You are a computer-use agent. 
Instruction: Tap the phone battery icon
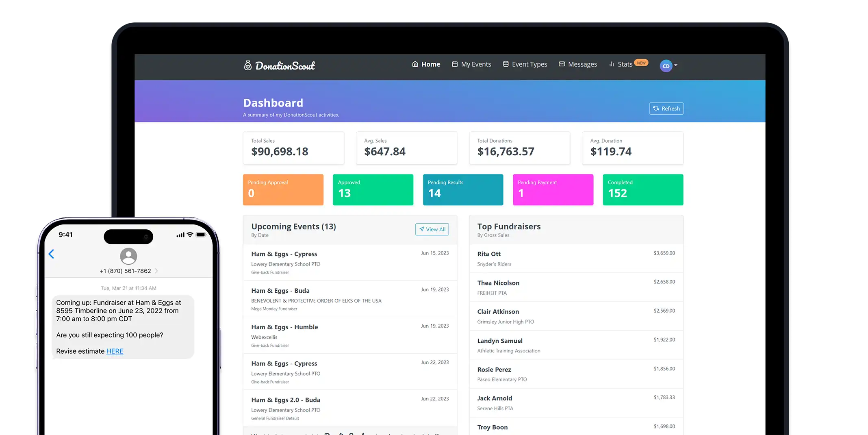point(201,235)
